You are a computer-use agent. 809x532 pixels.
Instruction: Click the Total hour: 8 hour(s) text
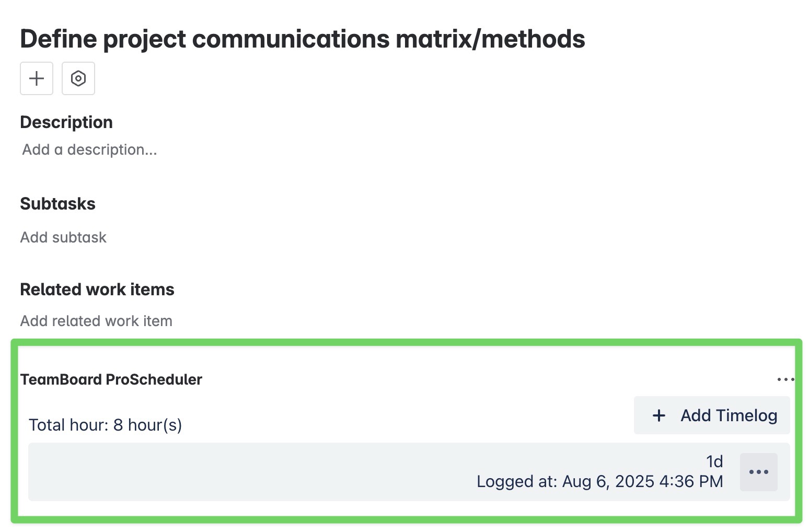106,425
